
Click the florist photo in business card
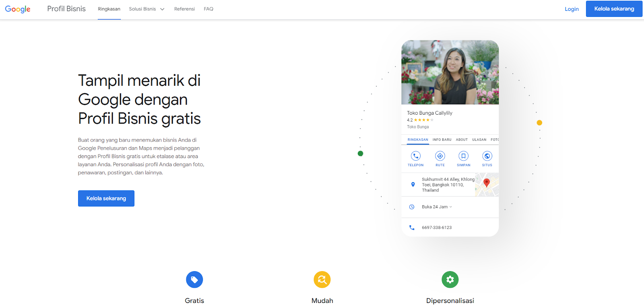click(x=450, y=72)
